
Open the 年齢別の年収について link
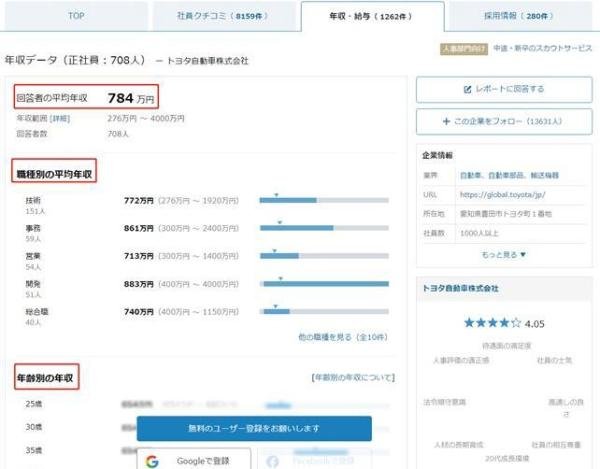(354, 378)
